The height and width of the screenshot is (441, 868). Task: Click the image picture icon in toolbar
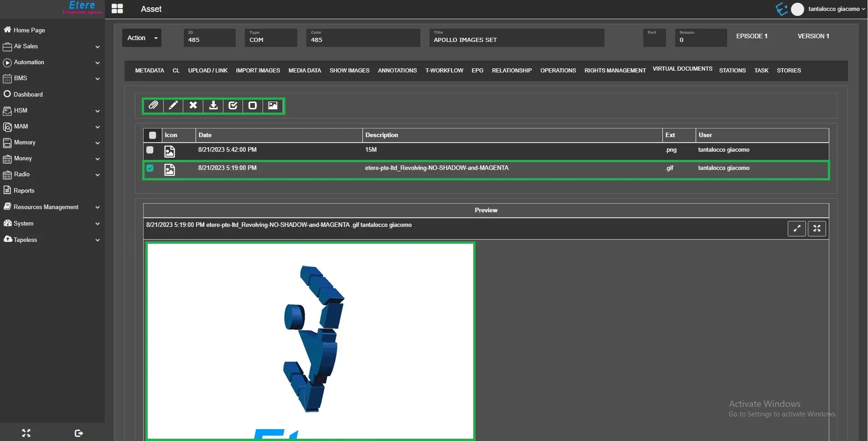[x=273, y=106]
